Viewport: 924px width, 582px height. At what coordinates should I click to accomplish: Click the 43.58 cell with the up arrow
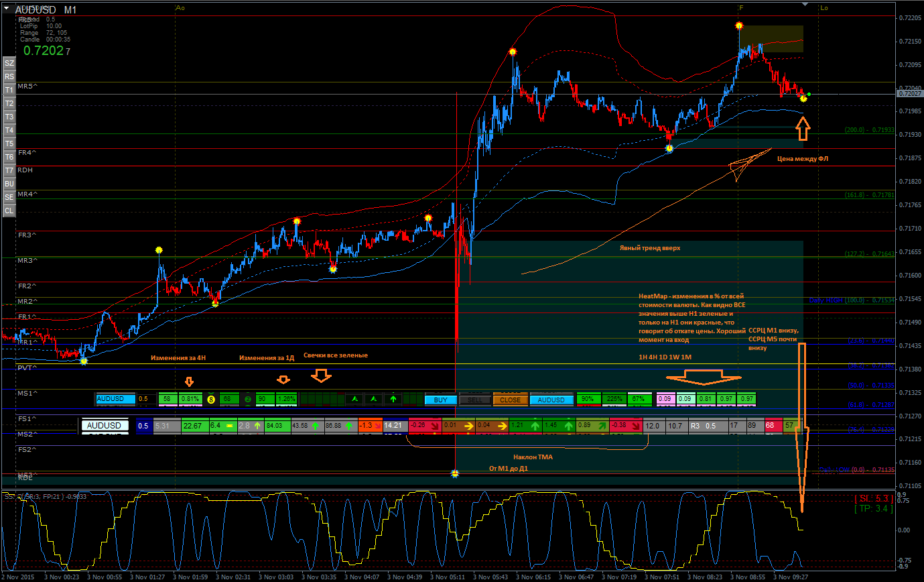tap(308, 426)
